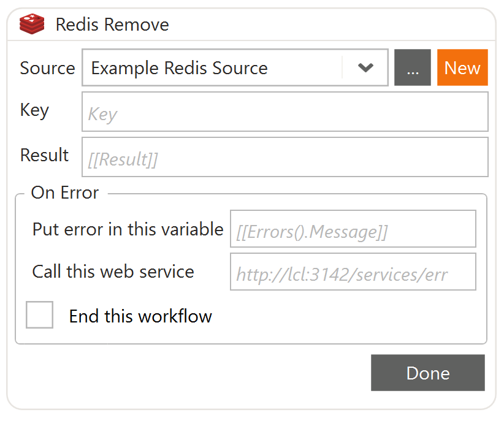The width and height of the screenshot is (504, 423).
Task: Open the Source dropdown arrow
Action: (365, 67)
